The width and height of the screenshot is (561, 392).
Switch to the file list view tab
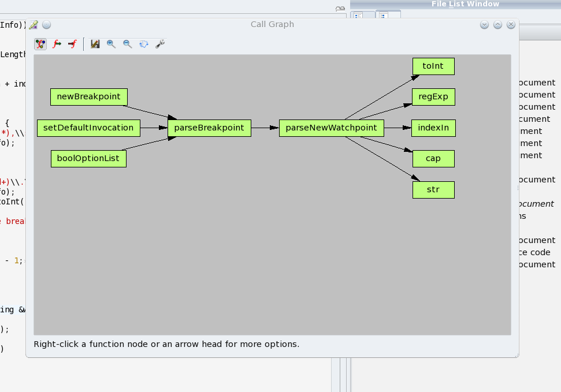point(363,15)
